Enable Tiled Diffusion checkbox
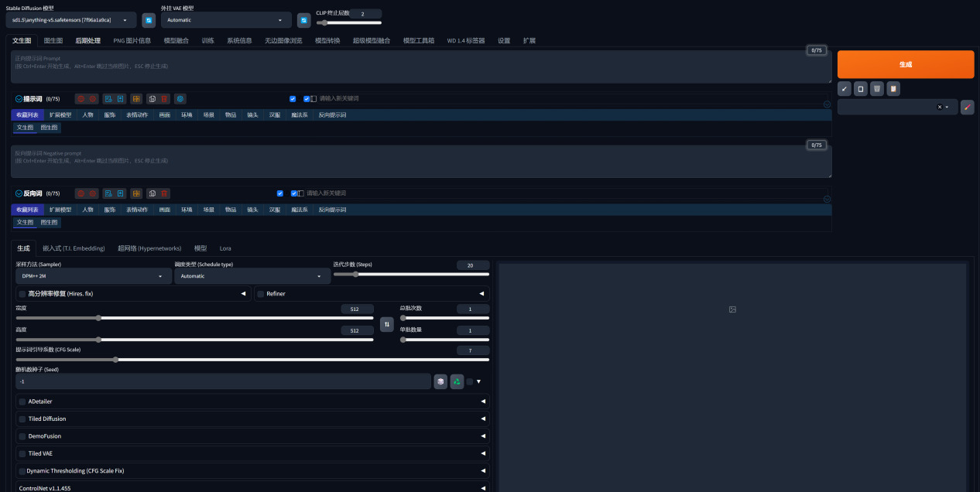 click(x=22, y=419)
